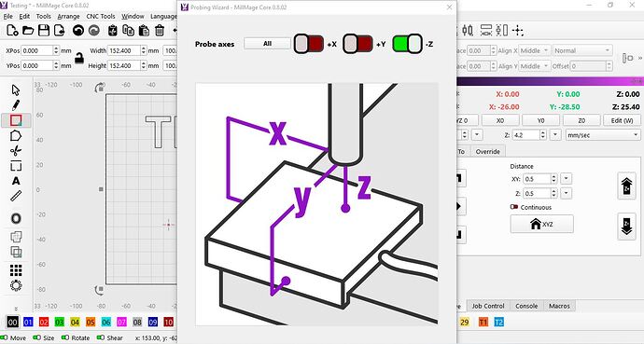Click the Z+ jog up arrow
This screenshot has height=344, width=644.
626,186
